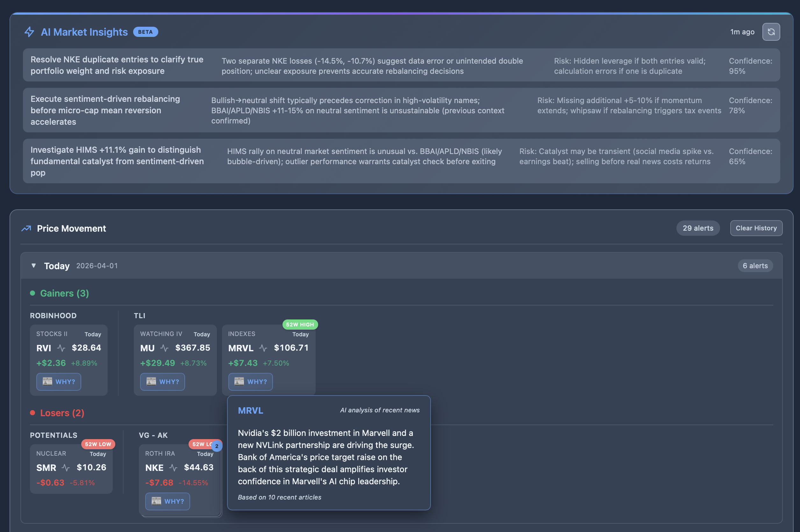800x532 pixels.
Task: Select the 6 alerts pill for Today
Action: click(x=755, y=266)
